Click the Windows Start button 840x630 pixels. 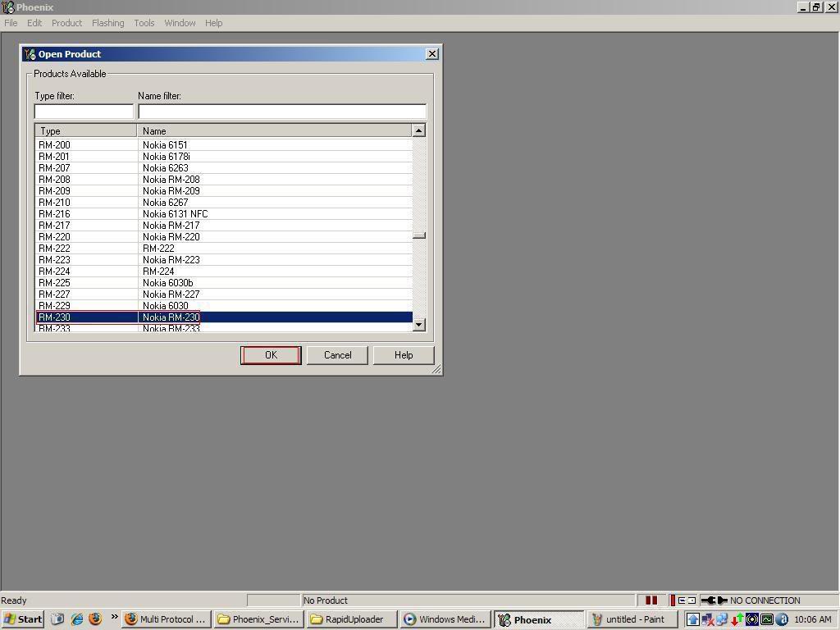coord(22,619)
